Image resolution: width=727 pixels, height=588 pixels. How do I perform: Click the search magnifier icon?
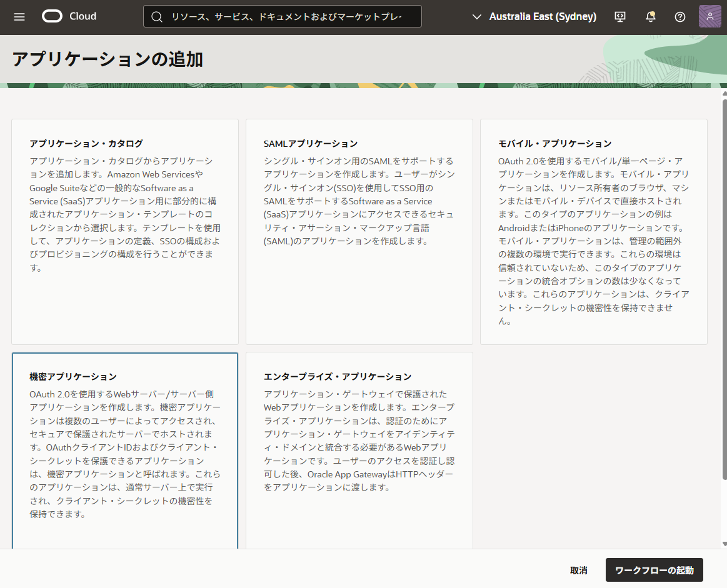point(157,16)
